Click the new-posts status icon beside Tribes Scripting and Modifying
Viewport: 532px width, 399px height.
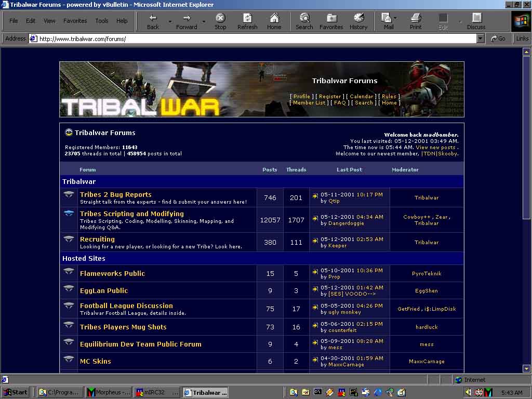tap(69, 214)
